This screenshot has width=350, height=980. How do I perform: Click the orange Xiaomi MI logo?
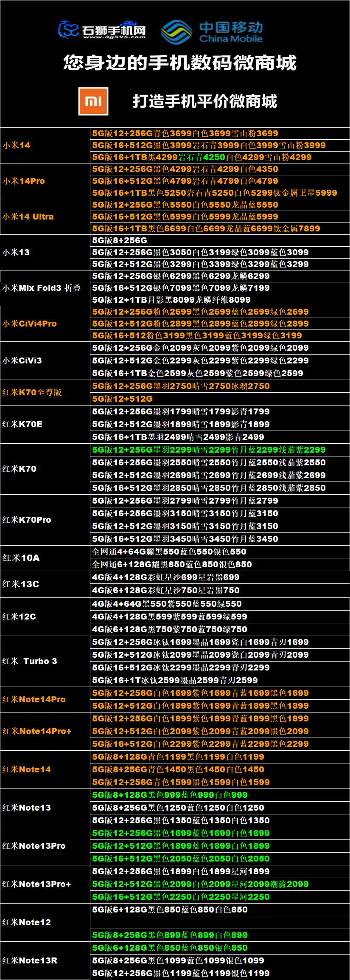tap(93, 101)
